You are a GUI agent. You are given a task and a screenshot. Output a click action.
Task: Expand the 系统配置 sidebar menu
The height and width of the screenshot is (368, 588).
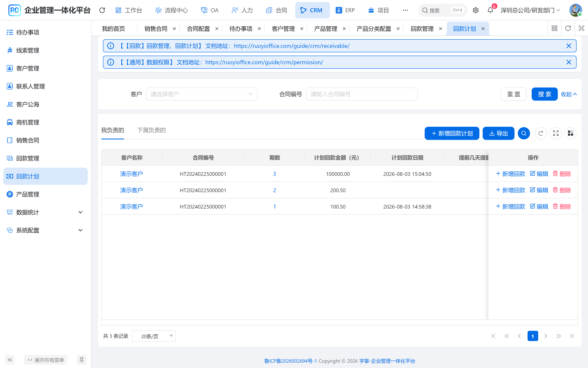click(x=46, y=230)
